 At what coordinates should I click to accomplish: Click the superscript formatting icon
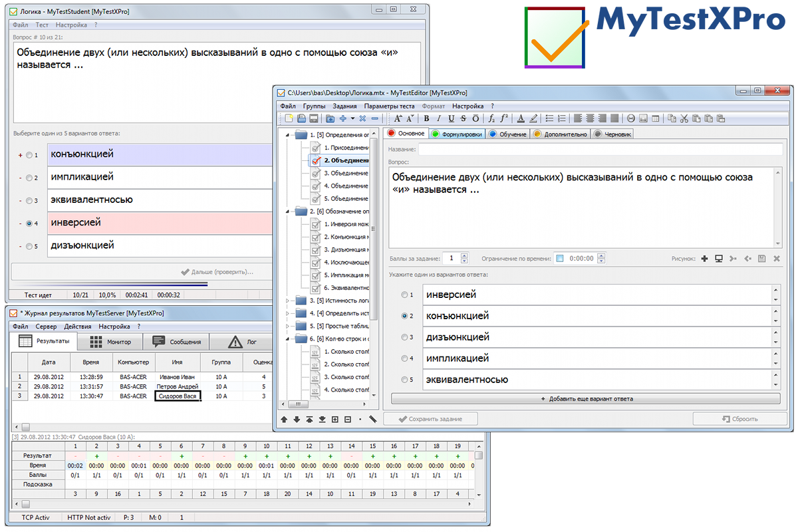[x=504, y=119]
